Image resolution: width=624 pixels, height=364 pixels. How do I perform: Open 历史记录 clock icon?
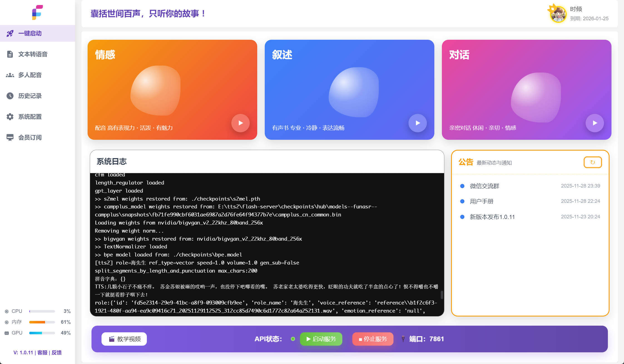[x=10, y=96]
